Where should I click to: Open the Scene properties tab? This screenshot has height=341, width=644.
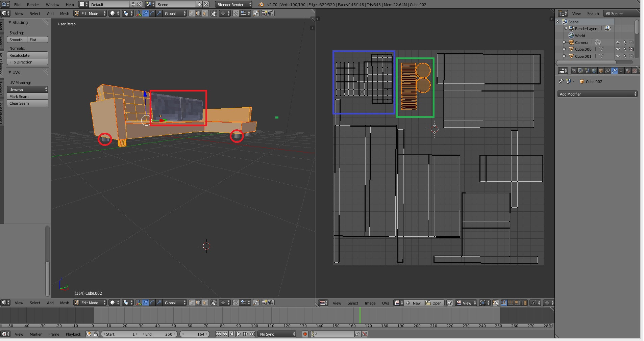[587, 71]
